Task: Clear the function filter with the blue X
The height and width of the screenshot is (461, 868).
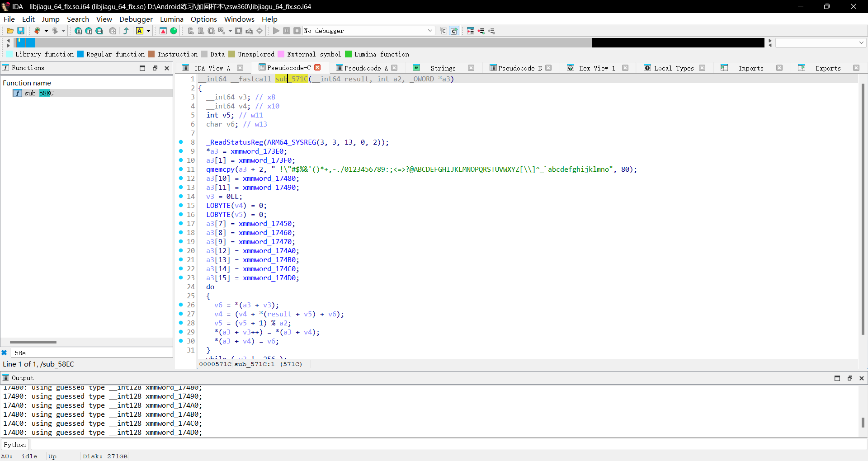Action: point(5,353)
